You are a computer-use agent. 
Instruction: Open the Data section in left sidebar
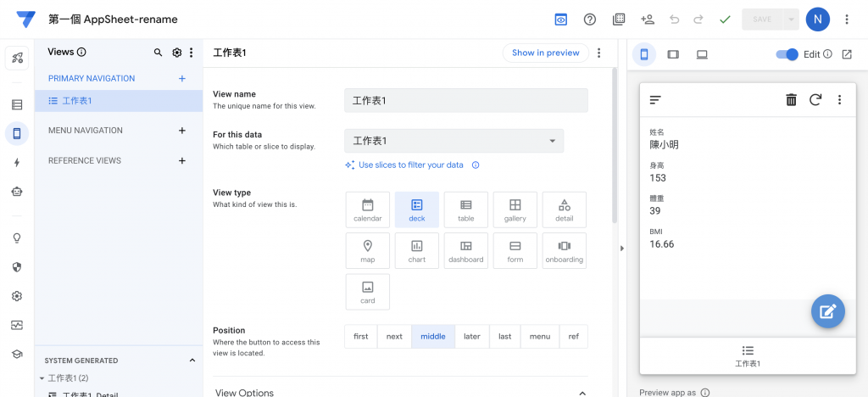[17, 105]
